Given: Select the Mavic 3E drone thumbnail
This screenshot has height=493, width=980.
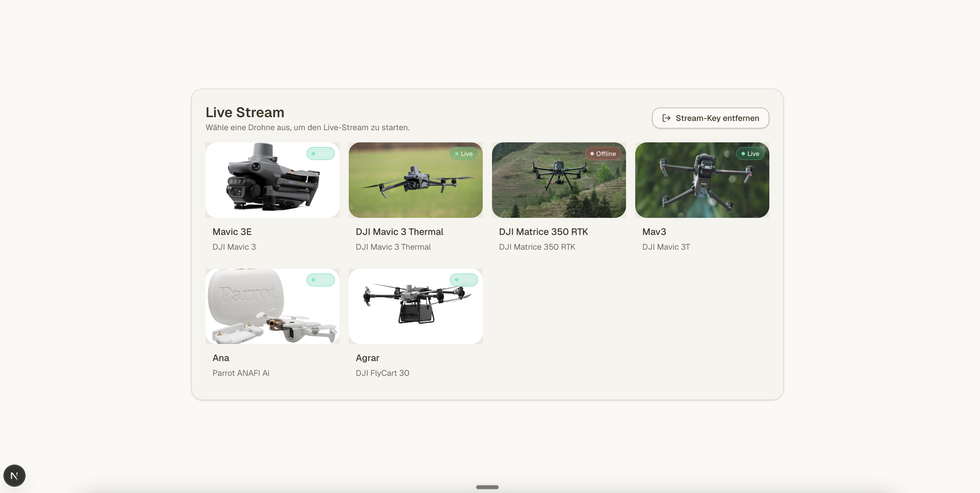Looking at the screenshot, I should coord(272,180).
